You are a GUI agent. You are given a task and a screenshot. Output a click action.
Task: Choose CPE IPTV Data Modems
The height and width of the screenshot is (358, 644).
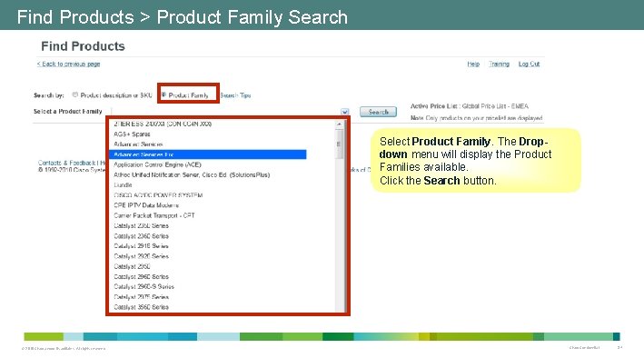click(x=146, y=205)
